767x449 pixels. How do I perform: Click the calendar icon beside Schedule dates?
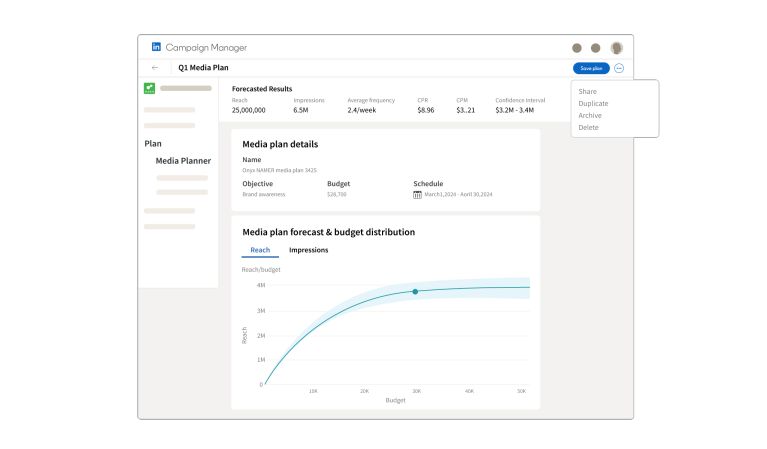[x=417, y=194]
